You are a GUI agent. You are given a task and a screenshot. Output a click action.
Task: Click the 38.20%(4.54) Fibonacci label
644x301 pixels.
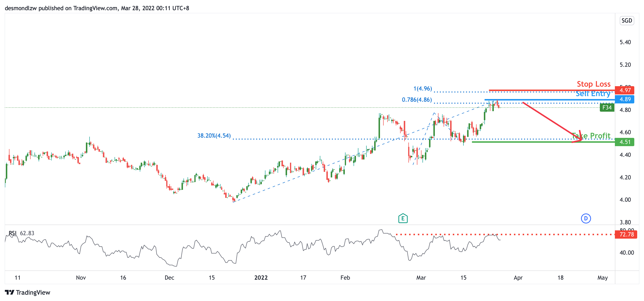[214, 135]
